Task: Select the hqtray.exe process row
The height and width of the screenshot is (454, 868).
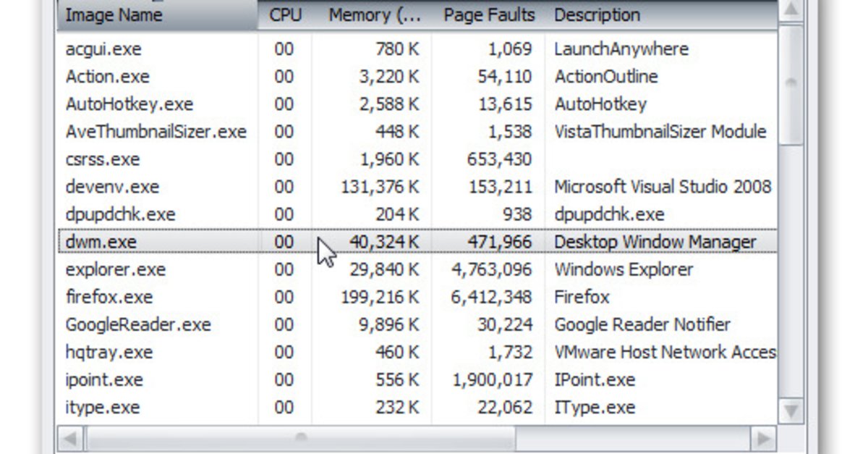Action: pyautogui.click(x=109, y=352)
